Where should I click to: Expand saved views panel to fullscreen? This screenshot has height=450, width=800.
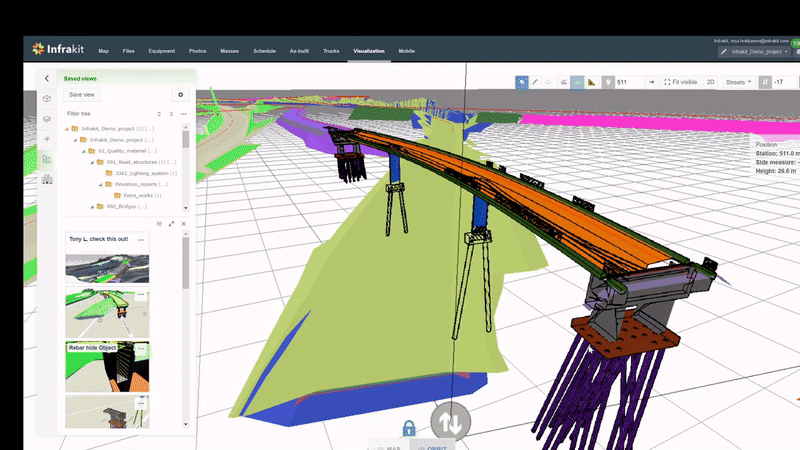171,223
